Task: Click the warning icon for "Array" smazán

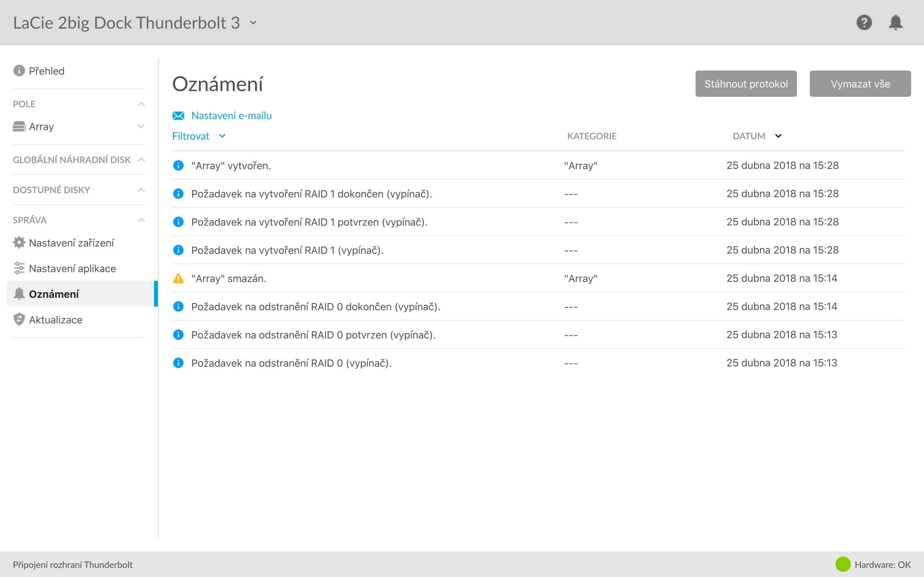Action: click(178, 279)
